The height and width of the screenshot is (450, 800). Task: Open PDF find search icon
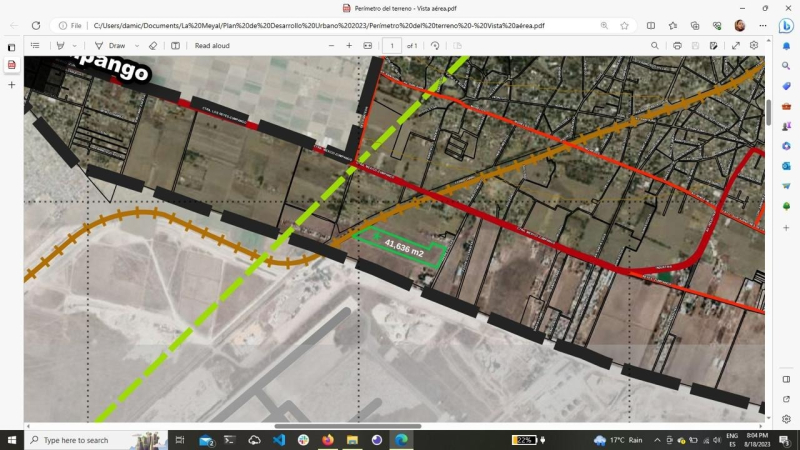pos(655,45)
